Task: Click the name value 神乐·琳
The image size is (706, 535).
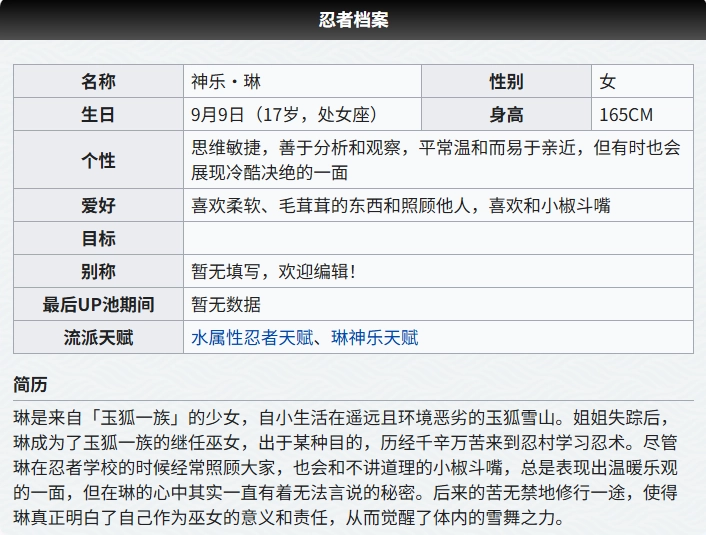Action: coord(226,82)
